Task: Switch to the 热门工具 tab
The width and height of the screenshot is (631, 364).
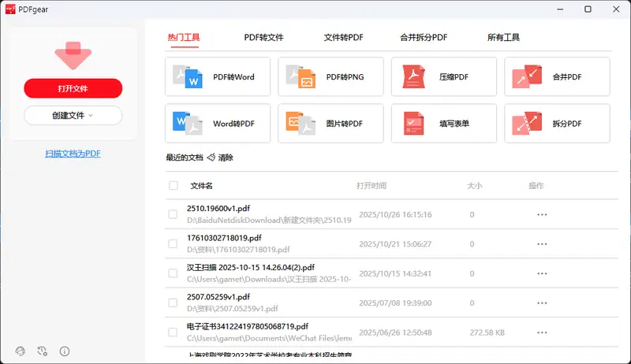Action: point(184,37)
